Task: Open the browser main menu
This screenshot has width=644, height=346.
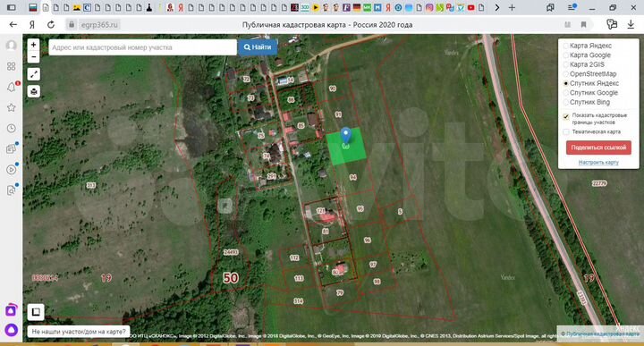Action: click(x=572, y=7)
